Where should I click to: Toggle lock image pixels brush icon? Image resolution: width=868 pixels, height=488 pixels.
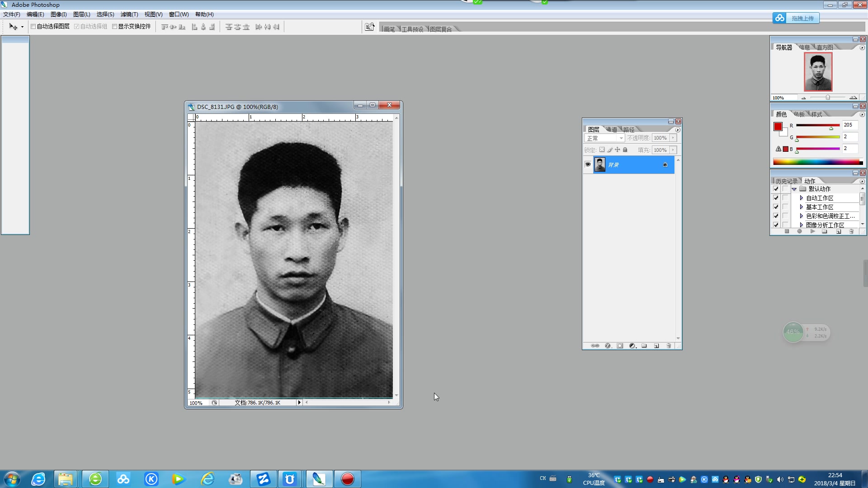610,150
